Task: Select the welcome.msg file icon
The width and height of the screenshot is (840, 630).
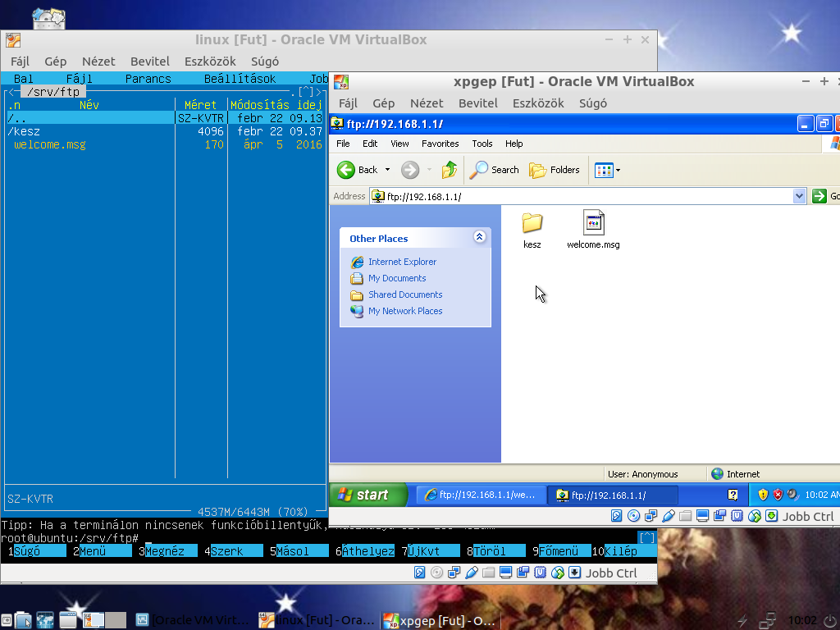Action: coord(593,224)
